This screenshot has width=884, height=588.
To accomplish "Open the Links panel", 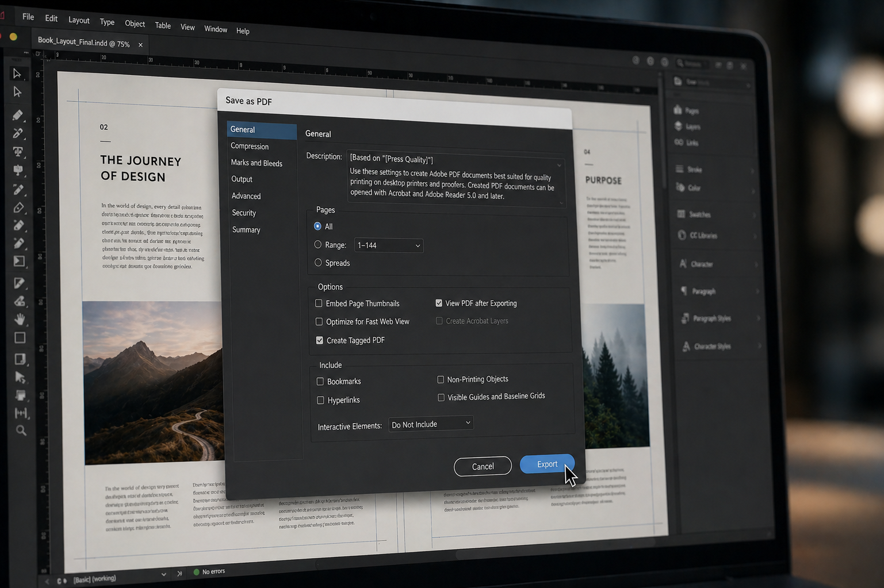I will (687, 143).
